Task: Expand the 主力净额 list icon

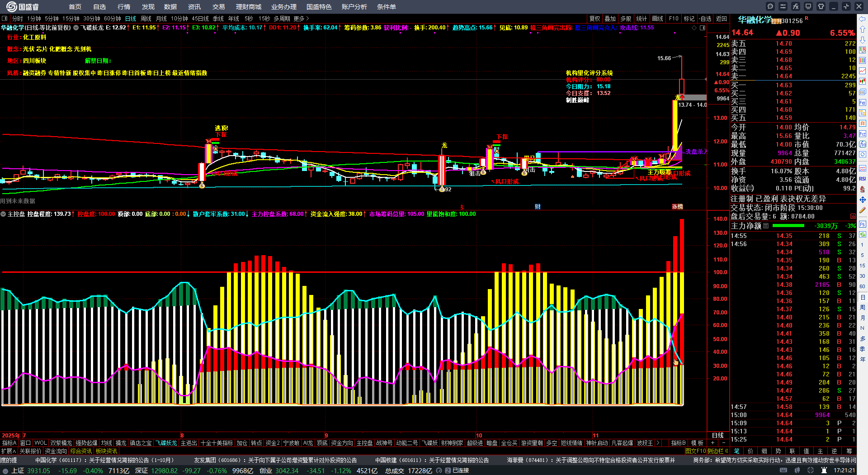Action: pyautogui.click(x=766, y=226)
